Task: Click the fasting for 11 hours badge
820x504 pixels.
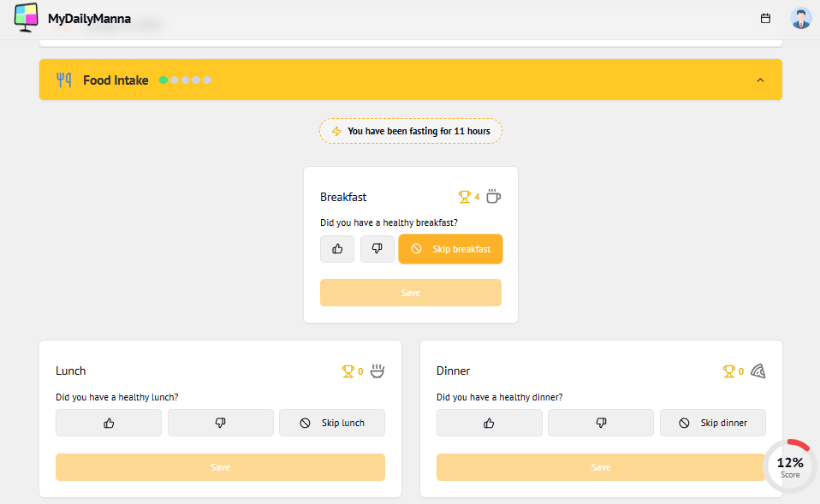Action: pos(411,131)
